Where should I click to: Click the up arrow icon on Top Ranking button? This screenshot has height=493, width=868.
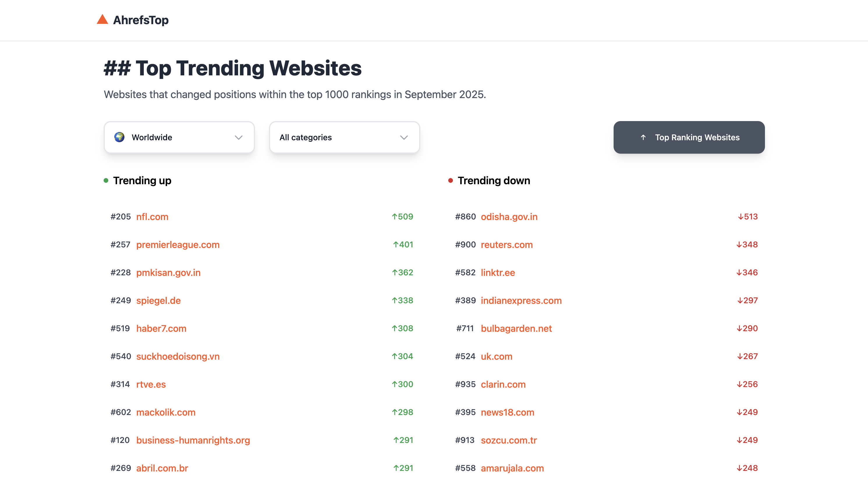tap(643, 137)
